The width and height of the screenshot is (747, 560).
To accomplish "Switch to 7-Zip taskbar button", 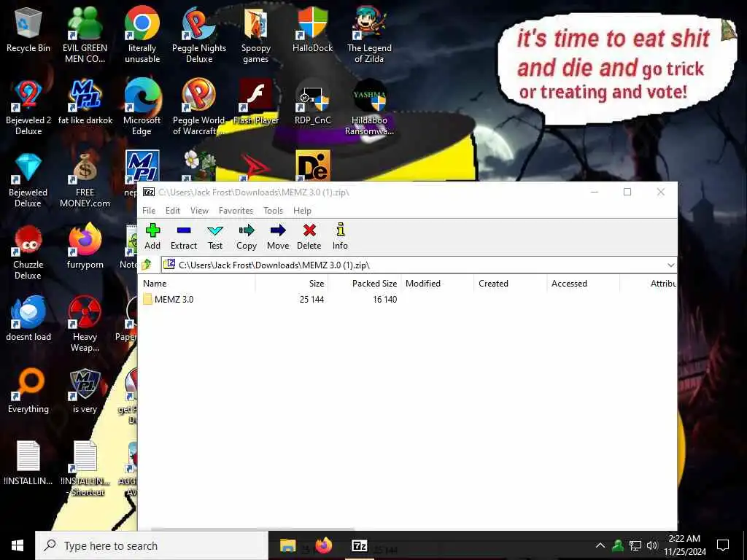I will pyautogui.click(x=359, y=545).
